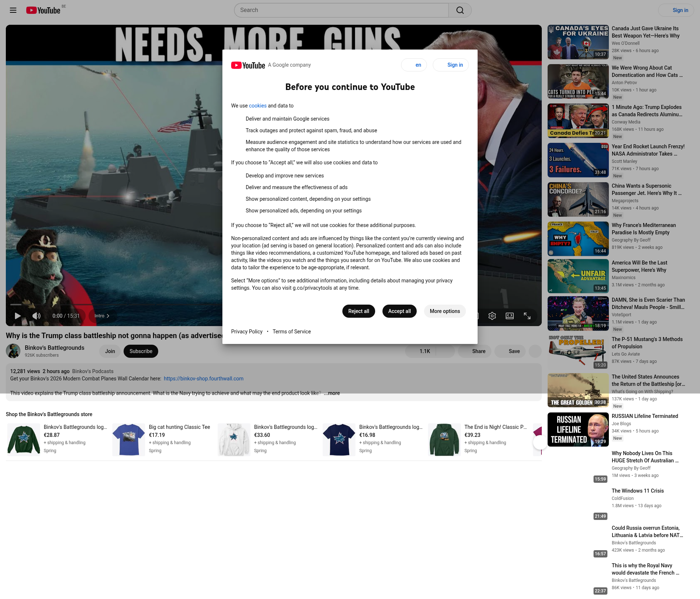Screen dimensions: 700x599
Task: Subscribe to Binkov's Battlegrounds
Action: pyautogui.click(x=141, y=351)
